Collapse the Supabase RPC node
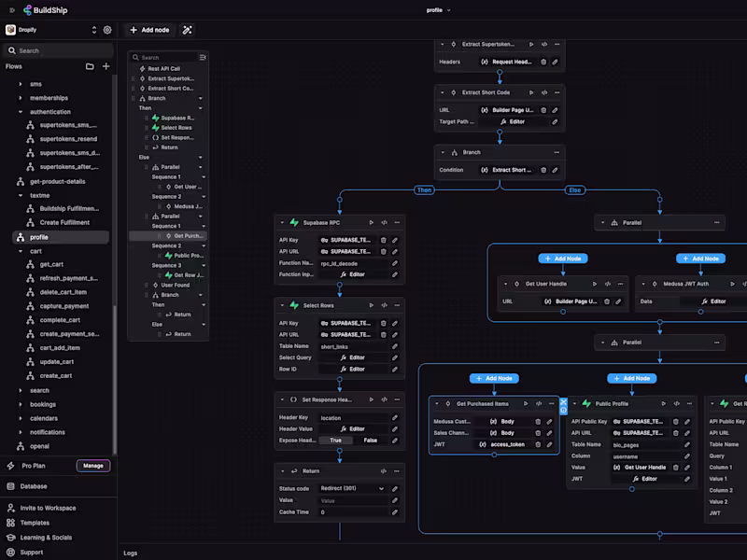This screenshot has height=560, width=747. coord(282,222)
